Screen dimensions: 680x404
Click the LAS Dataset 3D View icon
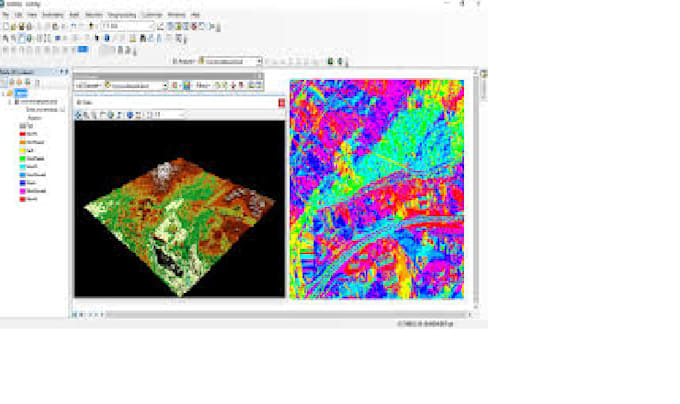[x=251, y=86]
